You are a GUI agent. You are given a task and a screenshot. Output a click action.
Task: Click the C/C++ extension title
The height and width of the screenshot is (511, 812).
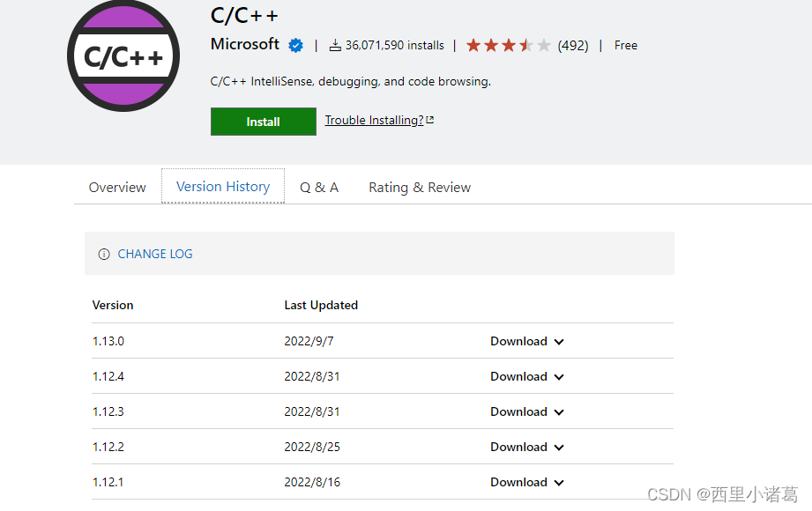[x=244, y=16]
